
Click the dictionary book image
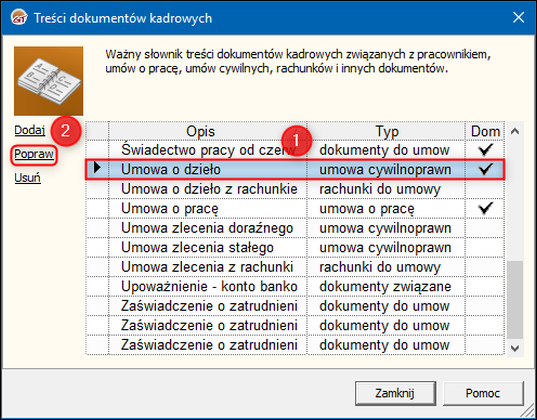(49, 81)
